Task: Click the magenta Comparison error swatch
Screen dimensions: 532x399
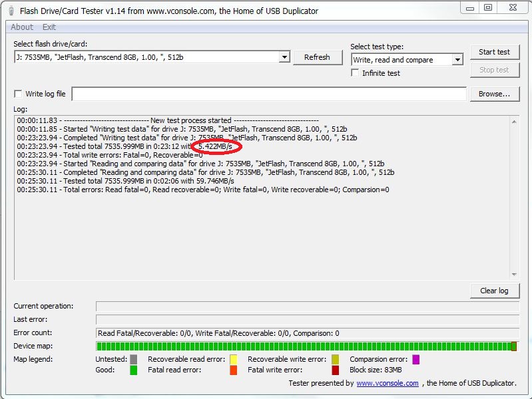Action: point(415,359)
